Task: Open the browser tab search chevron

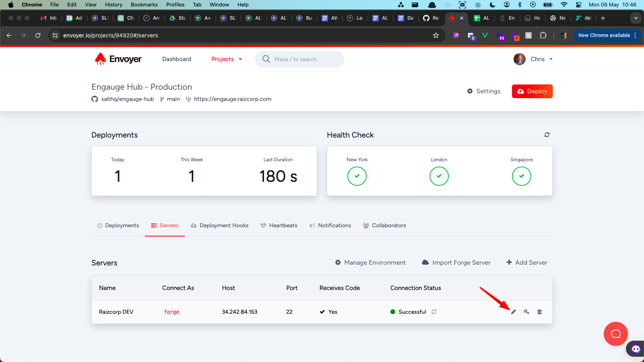Action: (x=636, y=18)
